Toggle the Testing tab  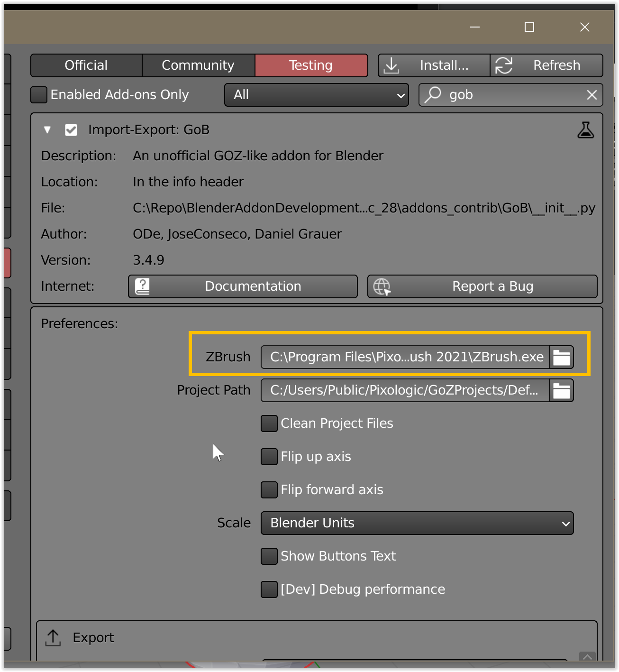pos(311,65)
